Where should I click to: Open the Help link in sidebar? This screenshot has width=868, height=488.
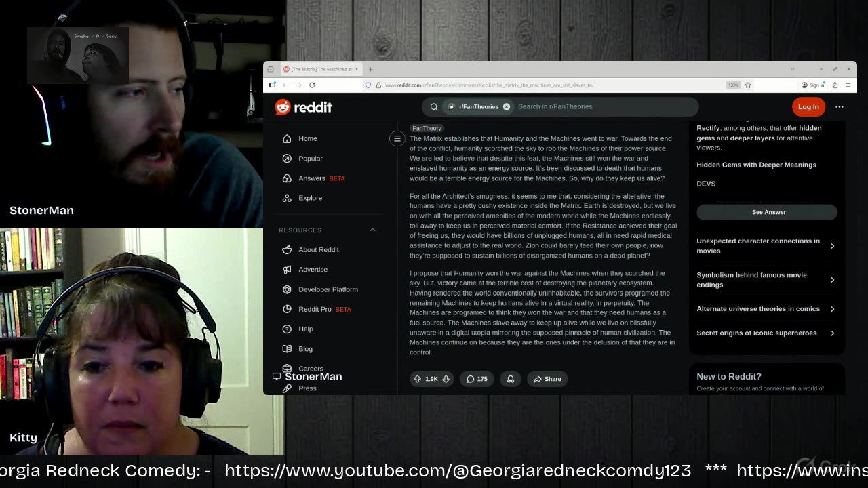[305, 329]
